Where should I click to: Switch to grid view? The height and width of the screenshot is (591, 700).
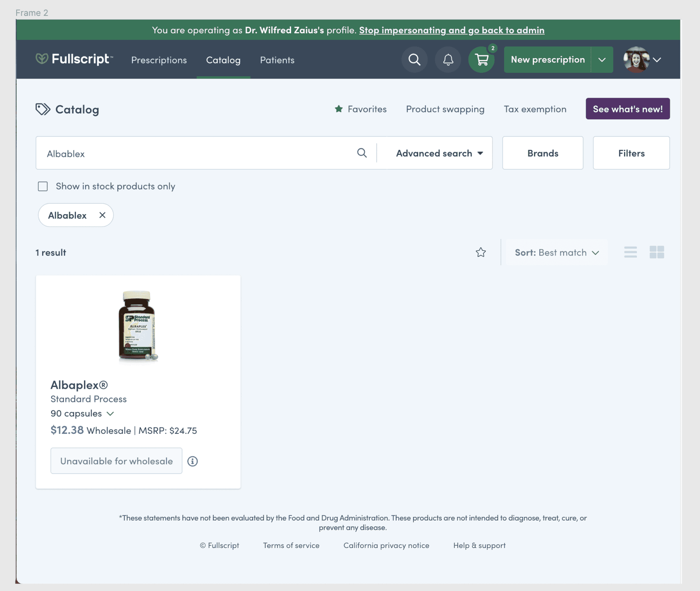click(657, 253)
